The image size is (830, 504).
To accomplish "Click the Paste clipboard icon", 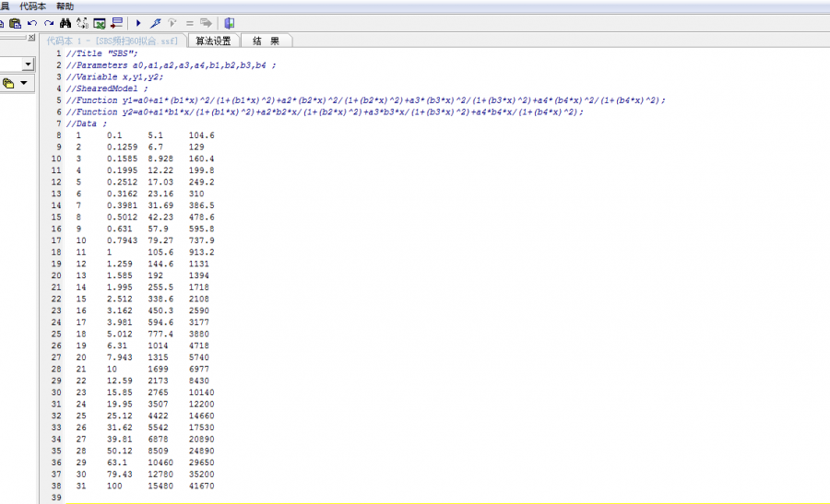I will click(x=15, y=23).
